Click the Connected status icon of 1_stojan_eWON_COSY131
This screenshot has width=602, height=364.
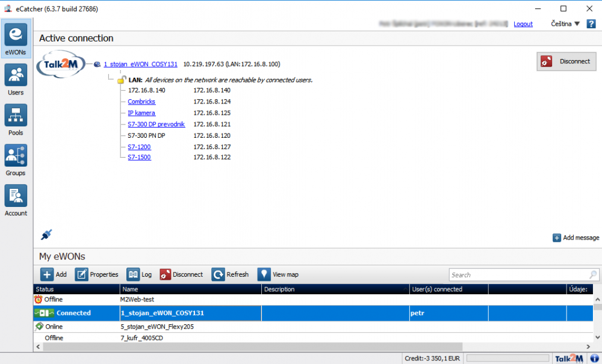tap(44, 313)
